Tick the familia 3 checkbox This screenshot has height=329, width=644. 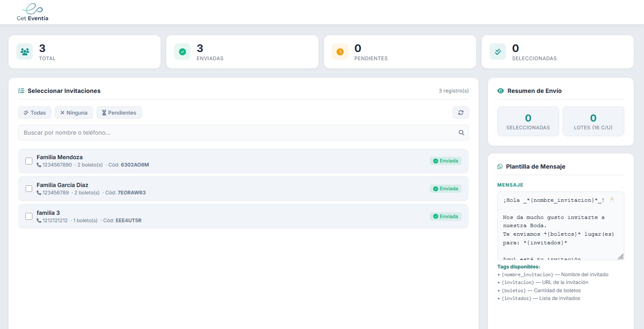(x=29, y=216)
